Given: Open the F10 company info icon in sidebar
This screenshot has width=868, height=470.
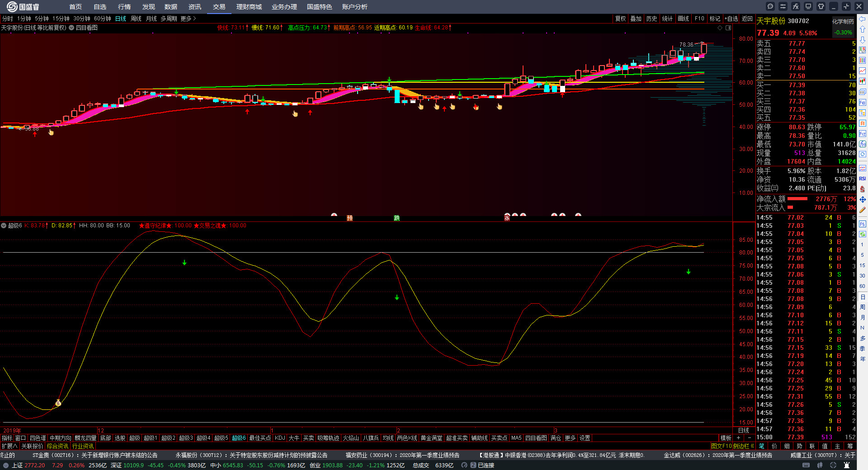Looking at the screenshot, I should coord(863,103).
